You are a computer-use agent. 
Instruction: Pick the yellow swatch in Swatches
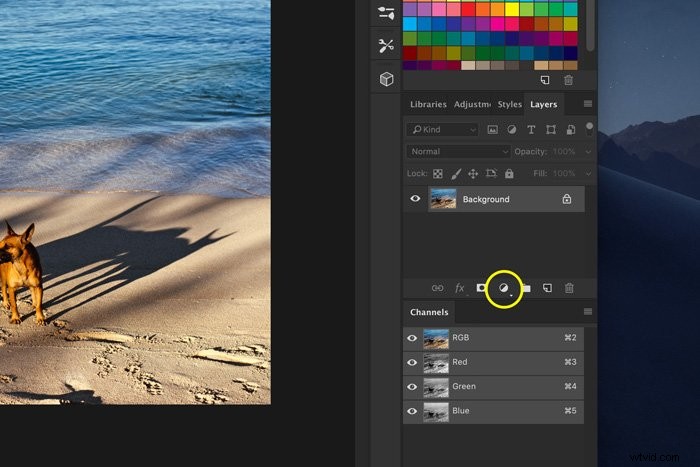coord(512,9)
